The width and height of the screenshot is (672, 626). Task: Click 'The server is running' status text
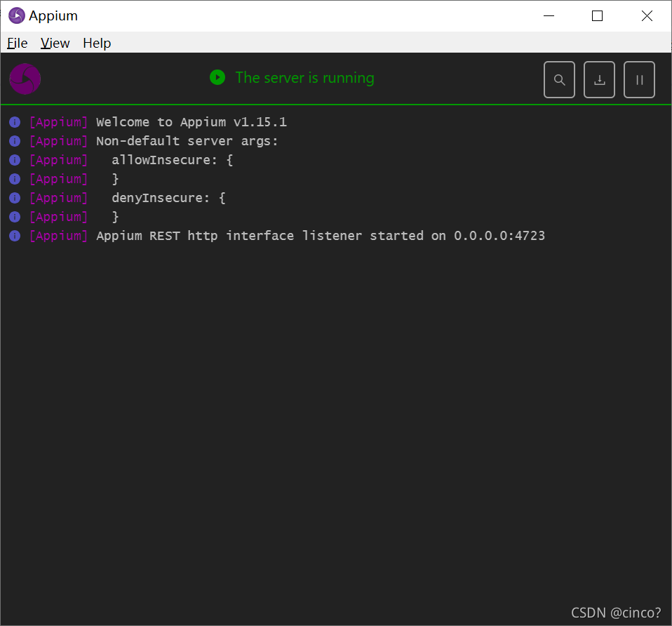tap(304, 78)
